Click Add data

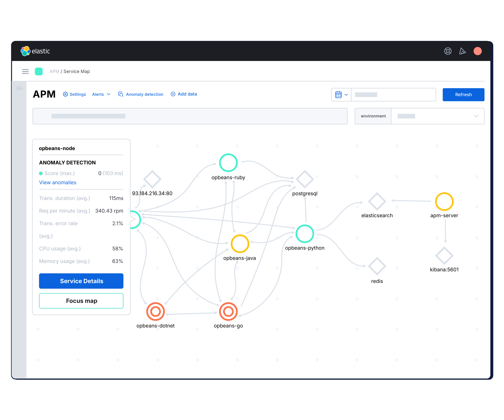184,94
